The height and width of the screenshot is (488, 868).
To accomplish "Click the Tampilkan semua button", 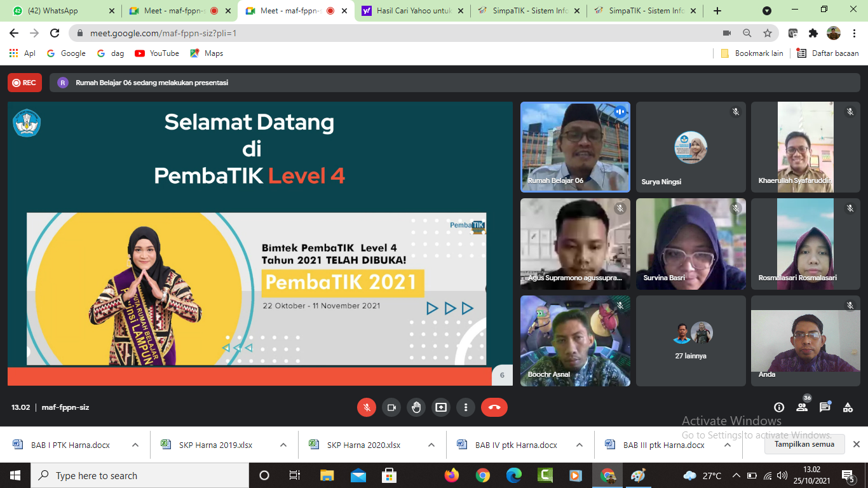I will pos(804,444).
